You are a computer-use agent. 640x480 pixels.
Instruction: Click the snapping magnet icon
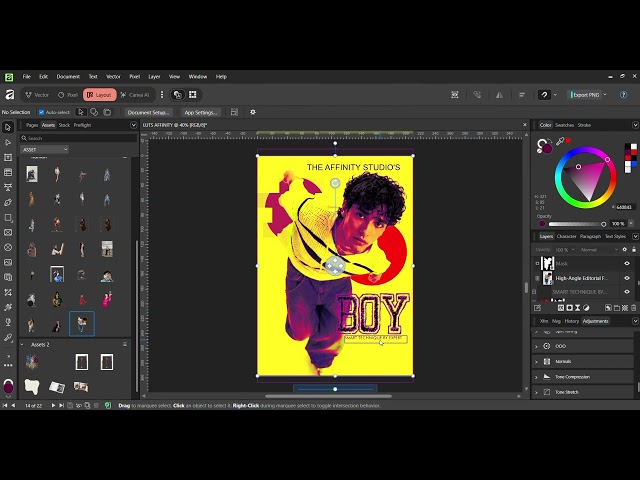pyautogui.click(x=544, y=95)
